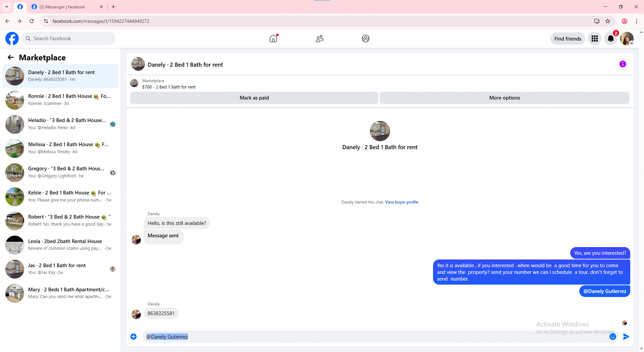Image resolution: width=644 pixels, height=352 pixels.
Task: Click the 8638325581 message bubble
Action: (161, 313)
